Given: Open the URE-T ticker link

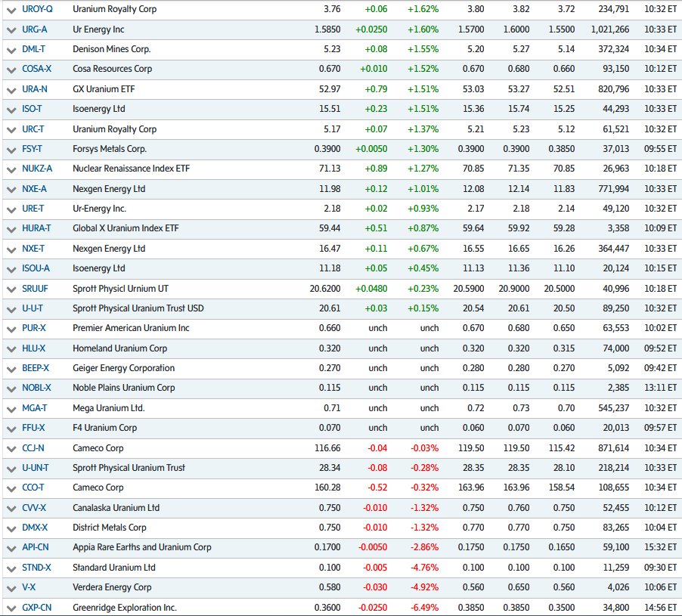Looking at the screenshot, I should pyautogui.click(x=33, y=209).
